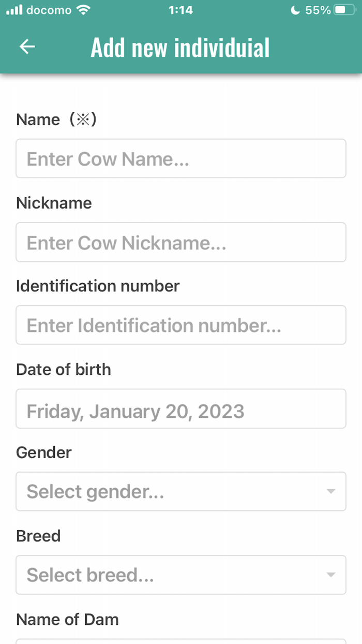
Task: Click the Name (※) field label
Action: [x=56, y=119]
